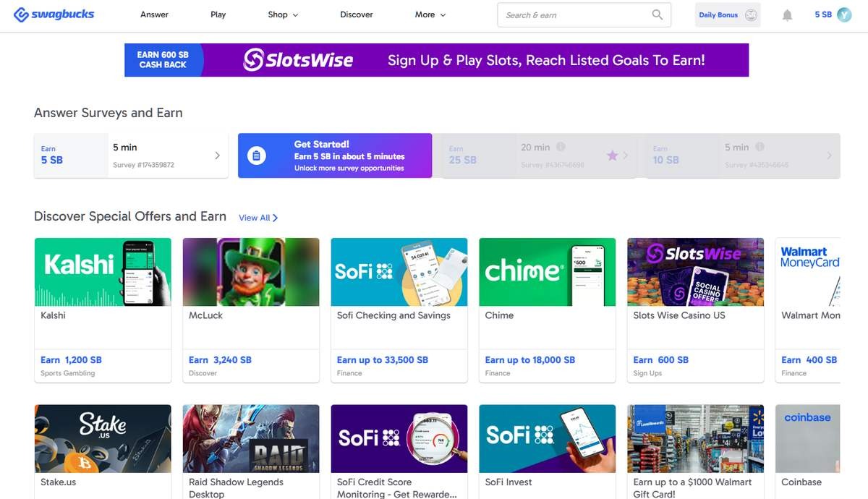Click Earn up to 33,500 SB
868x499 pixels.
pyautogui.click(x=383, y=360)
